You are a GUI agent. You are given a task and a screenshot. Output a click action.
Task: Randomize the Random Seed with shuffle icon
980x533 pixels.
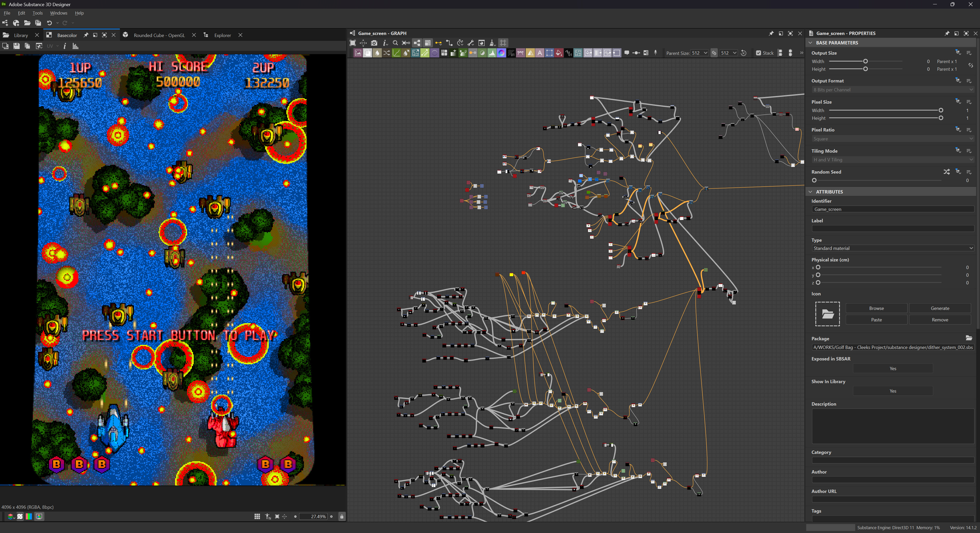click(946, 172)
